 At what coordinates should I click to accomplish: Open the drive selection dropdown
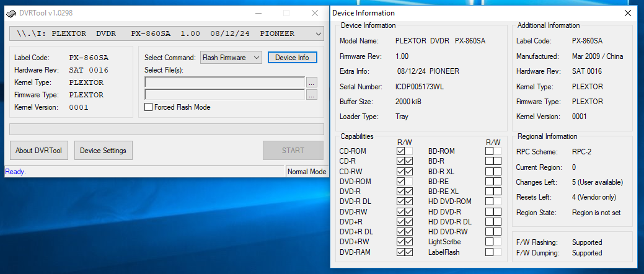tap(319, 34)
